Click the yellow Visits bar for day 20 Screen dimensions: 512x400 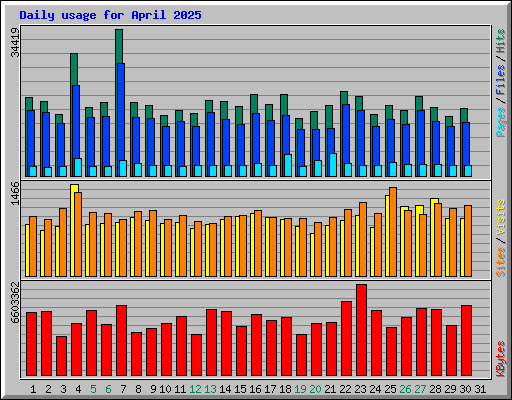tap(312, 255)
